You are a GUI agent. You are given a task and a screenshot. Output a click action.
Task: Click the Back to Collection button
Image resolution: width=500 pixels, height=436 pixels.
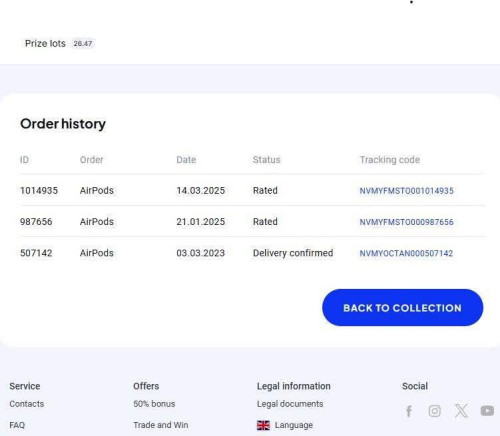403,308
